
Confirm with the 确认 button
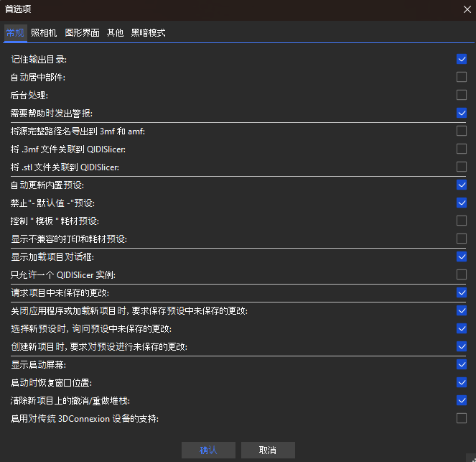208,450
